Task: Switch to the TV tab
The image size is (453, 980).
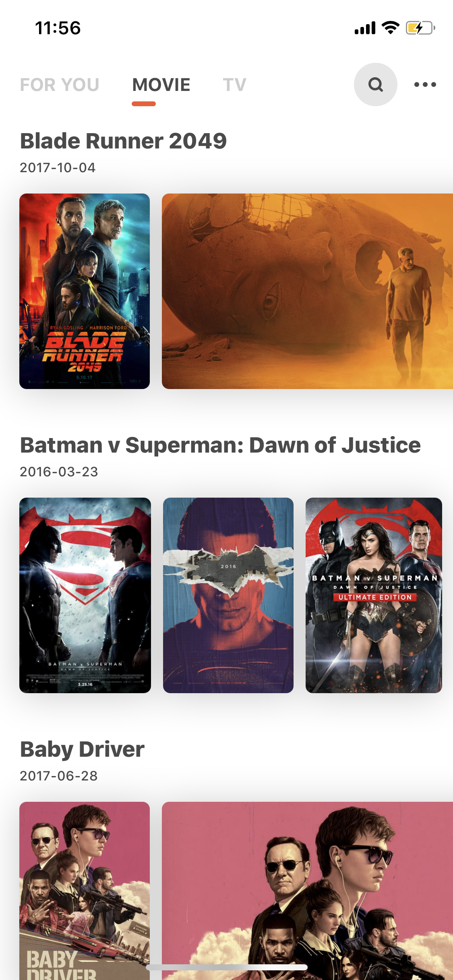Action: click(x=235, y=85)
